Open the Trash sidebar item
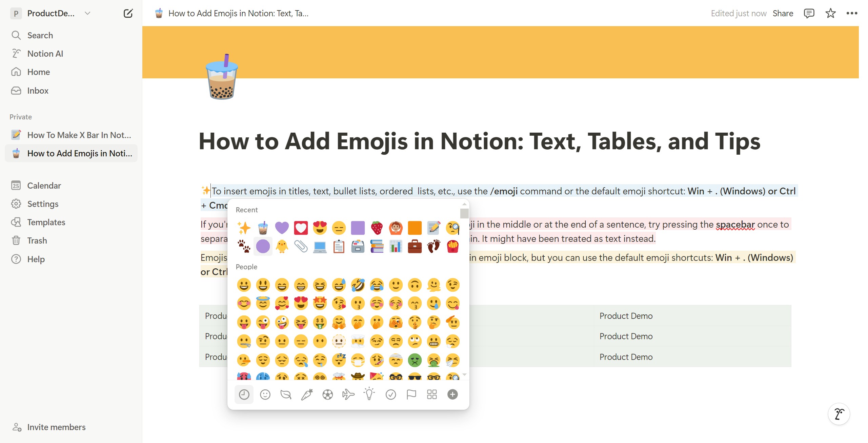Image resolution: width=868 pixels, height=443 pixels. click(x=71, y=240)
